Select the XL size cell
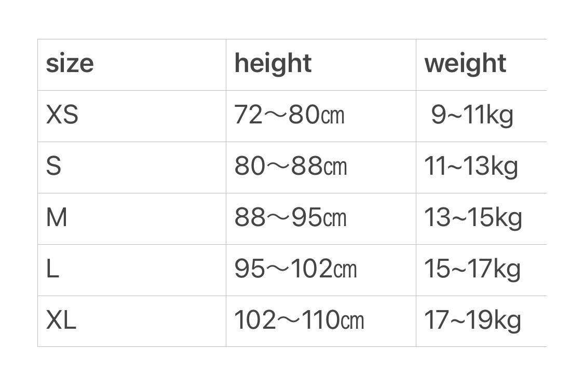The height and width of the screenshot is (392, 584). pos(61,320)
